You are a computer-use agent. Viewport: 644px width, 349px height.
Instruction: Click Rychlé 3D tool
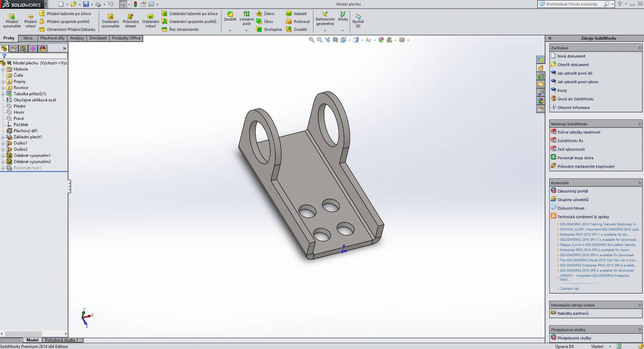[x=358, y=21]
